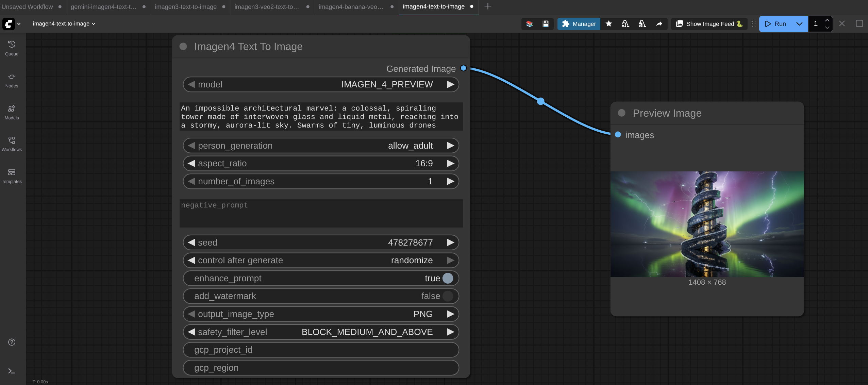The height and width of the screenshot is (385, 868).
Task: Click Show Image Feed button
Action: [709, 24]
